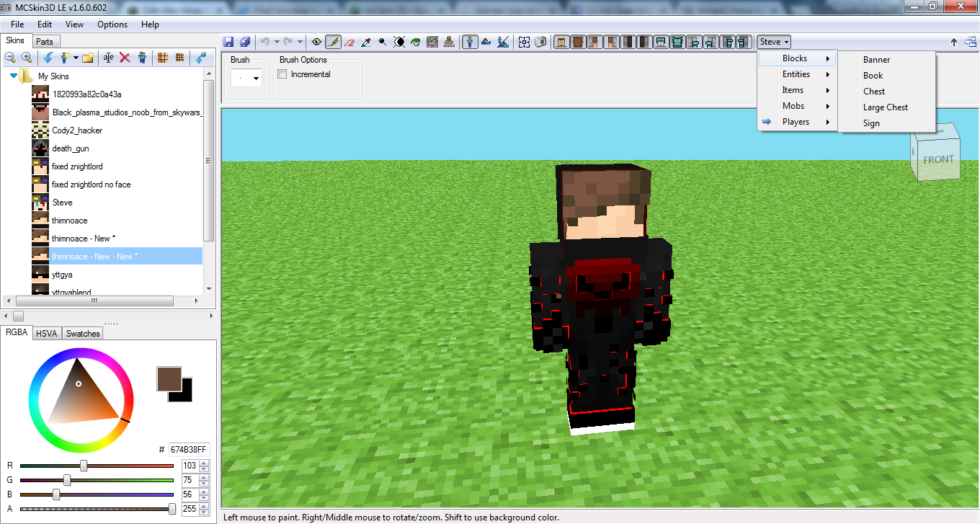Switch to the Parts tab
This screenshot has width=980, height=524.
(x=45, y=41)
